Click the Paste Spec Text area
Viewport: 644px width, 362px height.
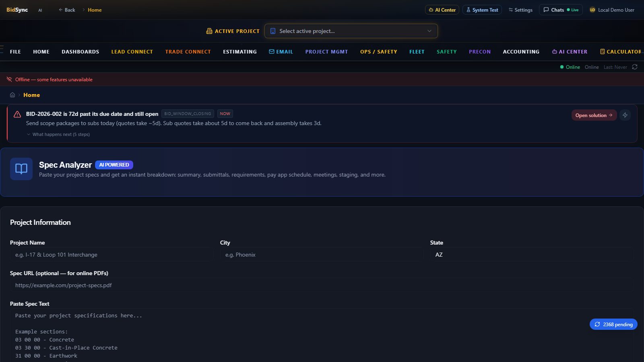tap(322, 335)
